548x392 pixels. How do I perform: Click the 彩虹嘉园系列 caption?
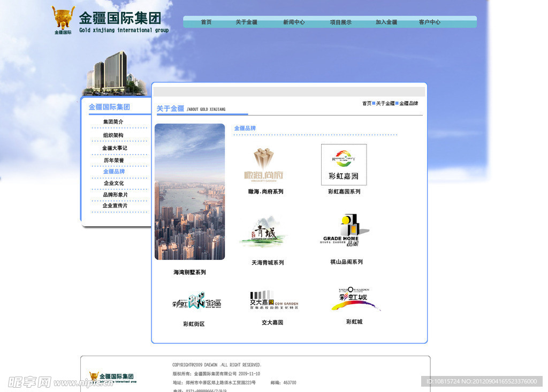pos(344,192)
